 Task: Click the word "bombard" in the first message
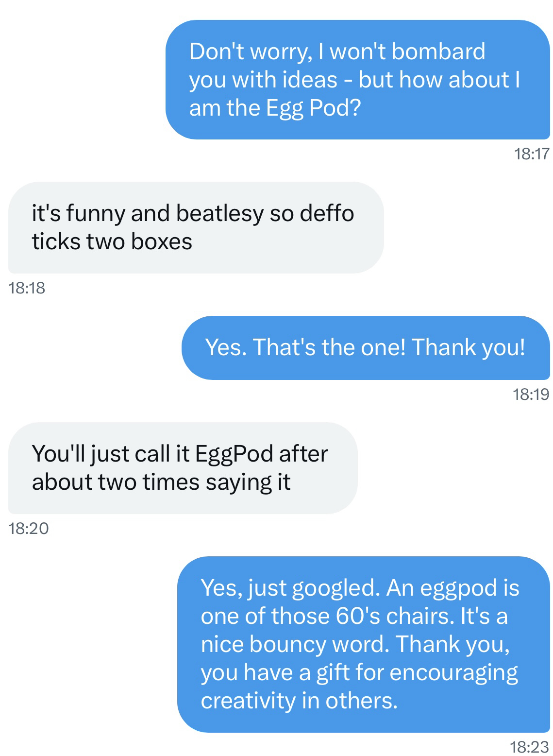point(438,52)
